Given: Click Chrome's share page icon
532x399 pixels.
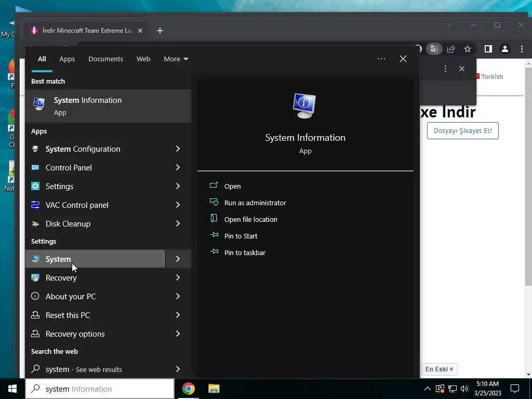Looking at the screenshot, I should 451,49.
